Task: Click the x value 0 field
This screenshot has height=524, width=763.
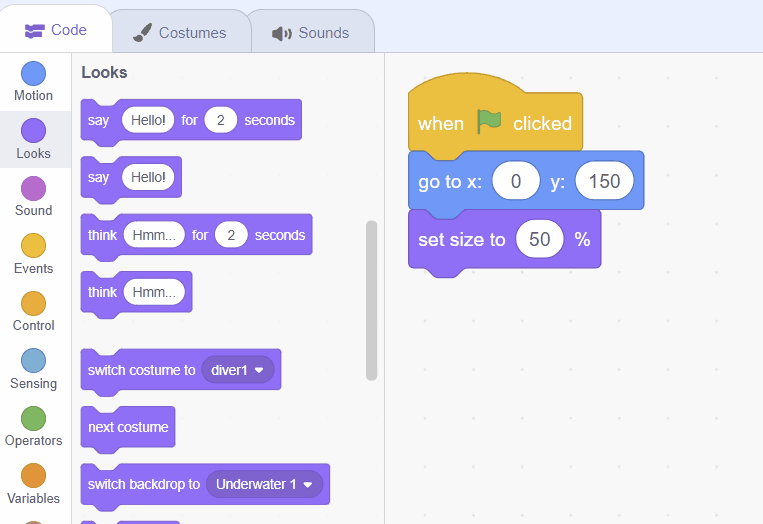Action: pos(516,182)
